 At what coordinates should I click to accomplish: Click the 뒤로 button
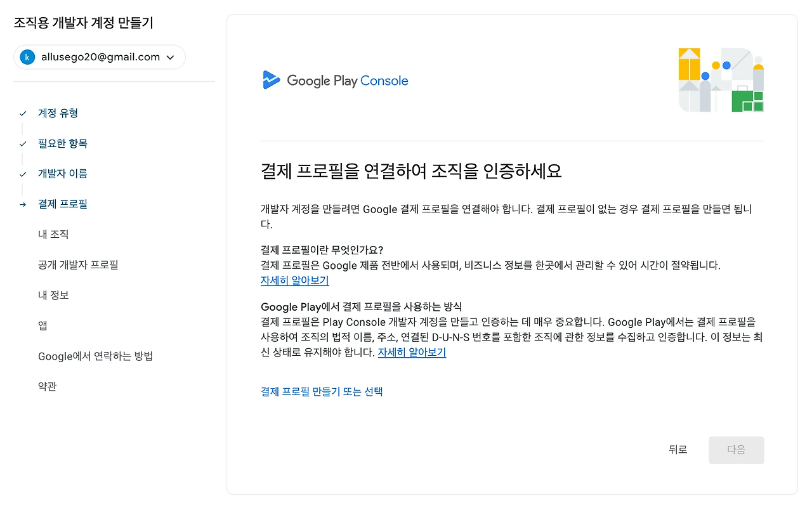click(678, 450)
